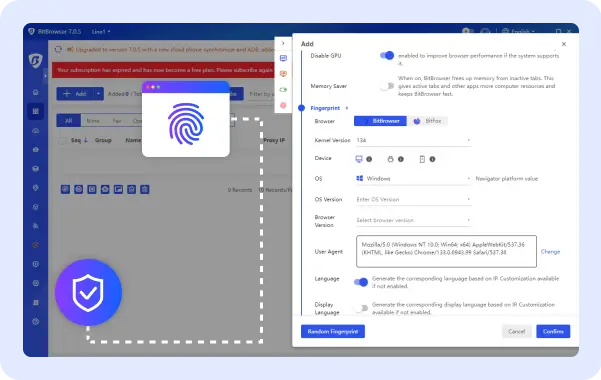The image size is (601, 380).
Task: Choose the Android device icon
Action: (390, 159)
